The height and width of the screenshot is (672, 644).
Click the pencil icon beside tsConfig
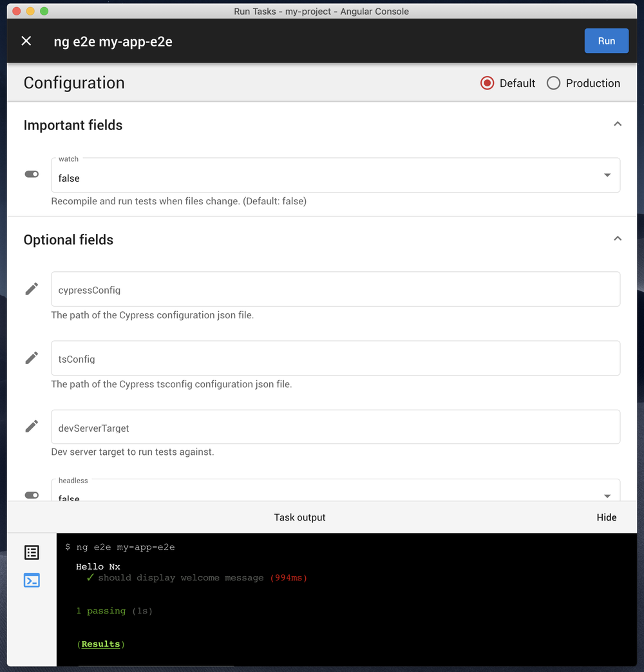[x=32, y=358]
